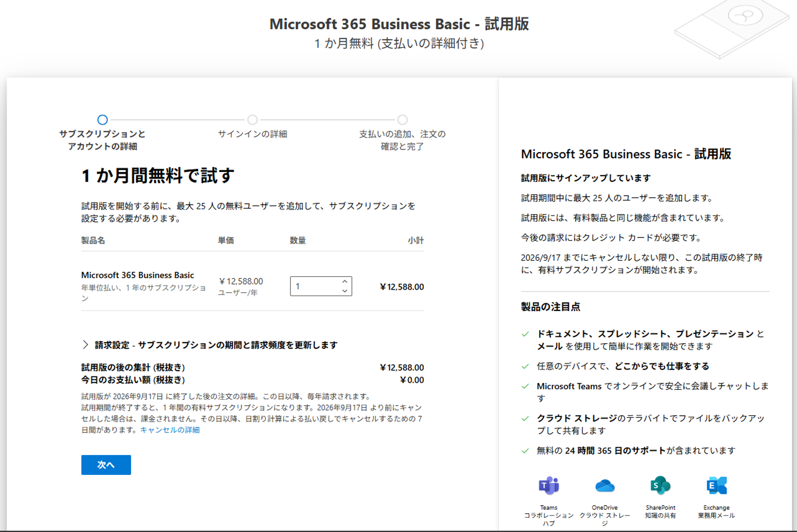The height and width of the screenshot is (532, 797).
Task: Click the 今日のお支払い額 ￥0.00 amount
Action: [x=412, y=380]
